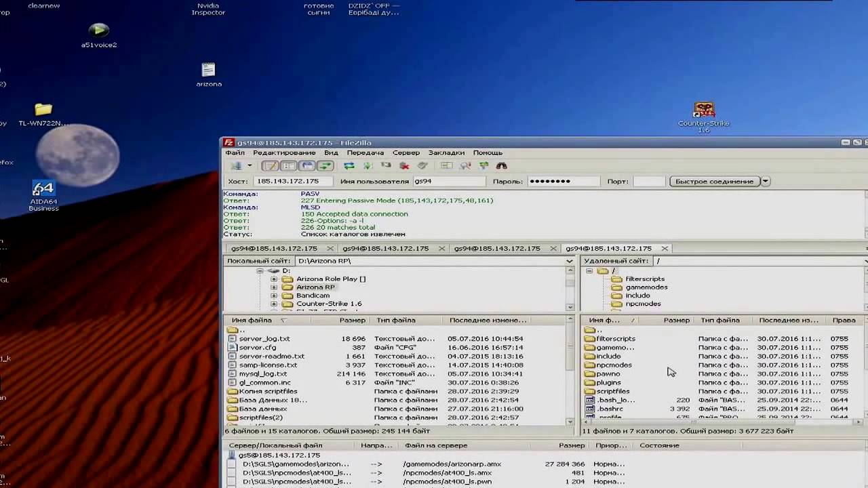Click the Cancel current operation icon
The width and height of the screenshot is (868, 488).
386,165
